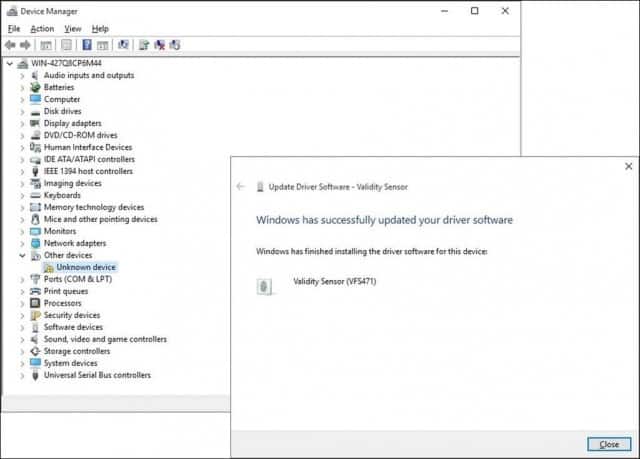
Task: Click the Mice and other pointing devices icon
Action: [36, 219]
